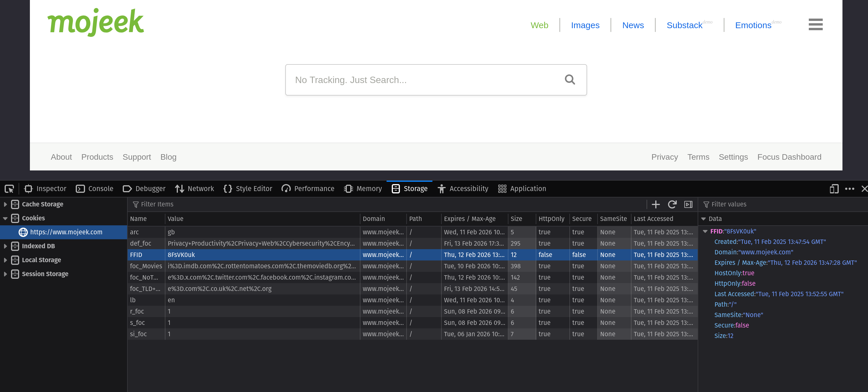Open the Accessibility tab
Screen dimensions: 868x392
(x=463, y=189)
